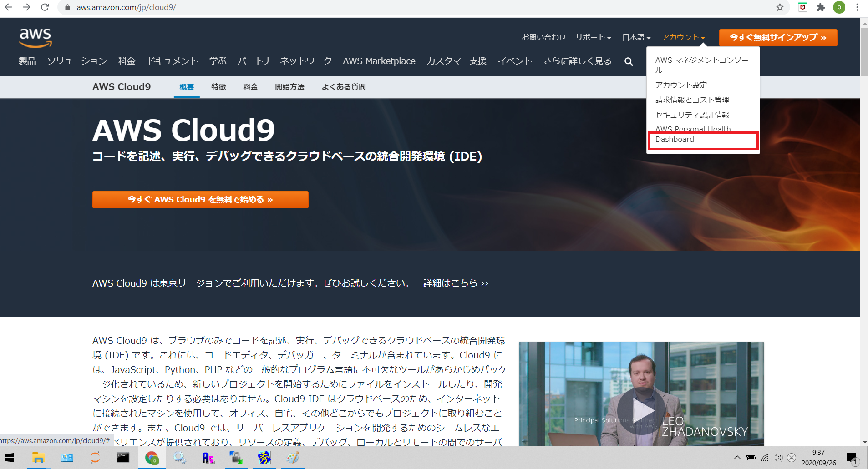868x469 pixels.
Task: Open the よくある質問 tab
Action: [x=344, y=87]
